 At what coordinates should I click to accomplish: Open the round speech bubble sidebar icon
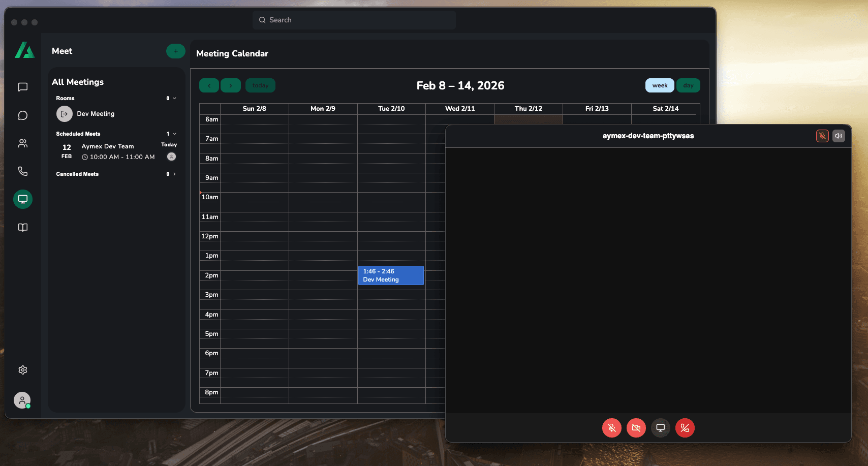pyautogui.click(x=23, y=115)
